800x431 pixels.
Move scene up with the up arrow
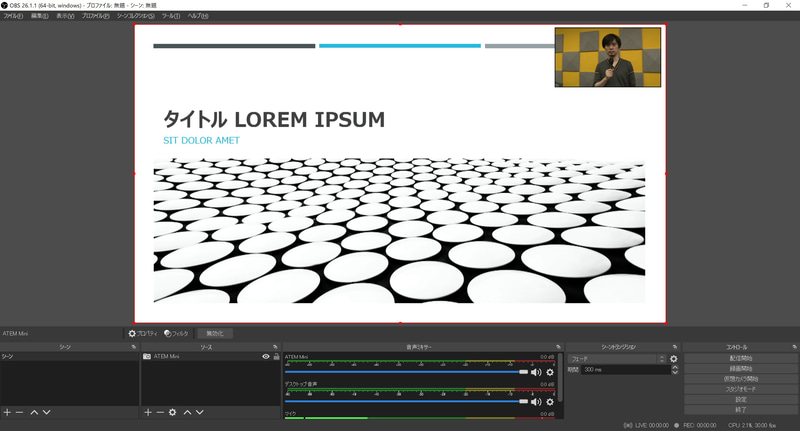(x=34, y=412)
